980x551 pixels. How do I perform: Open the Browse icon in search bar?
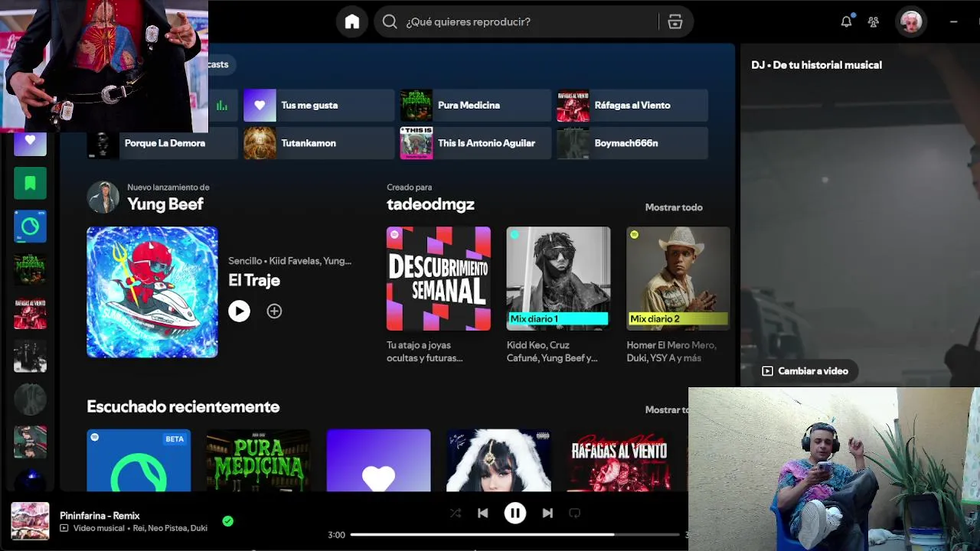675,21
